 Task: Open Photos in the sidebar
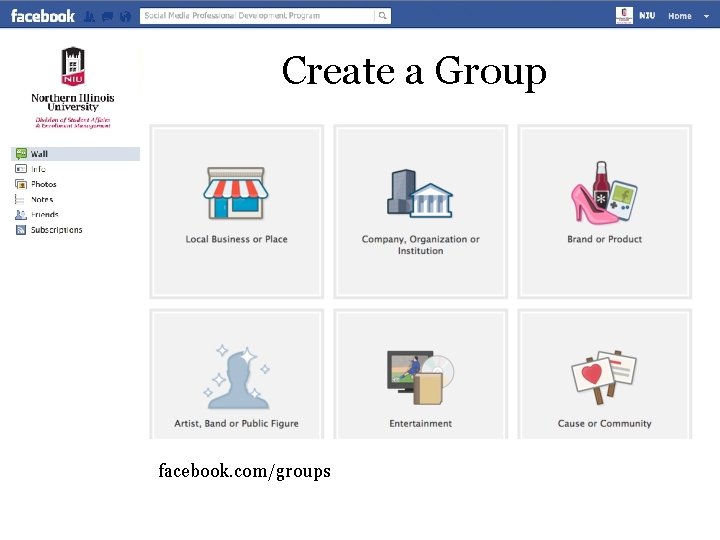click(x=44, y=184)
